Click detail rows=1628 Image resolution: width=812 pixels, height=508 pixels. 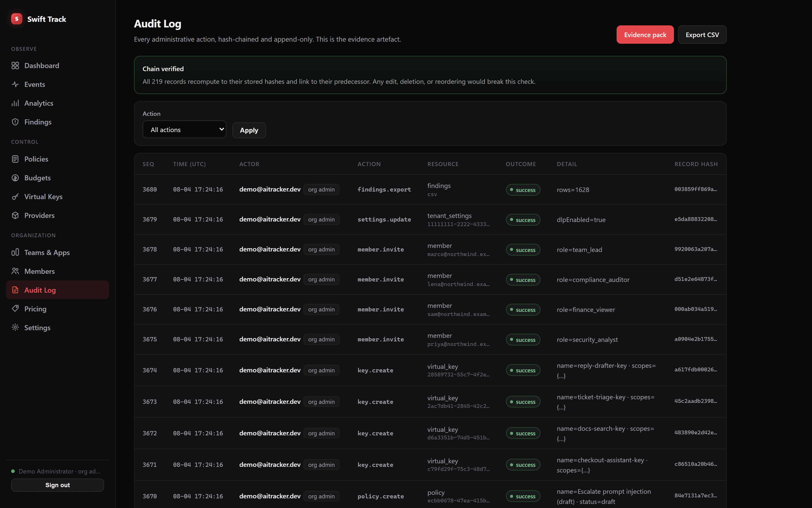[573, 190]
